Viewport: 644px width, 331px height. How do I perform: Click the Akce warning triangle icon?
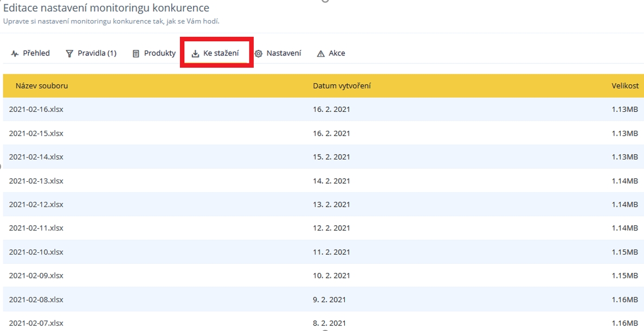(x=321, y=54)
